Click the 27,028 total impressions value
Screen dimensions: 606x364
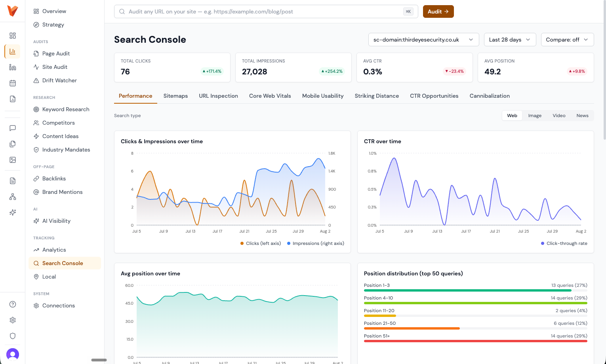coord(255,72)
